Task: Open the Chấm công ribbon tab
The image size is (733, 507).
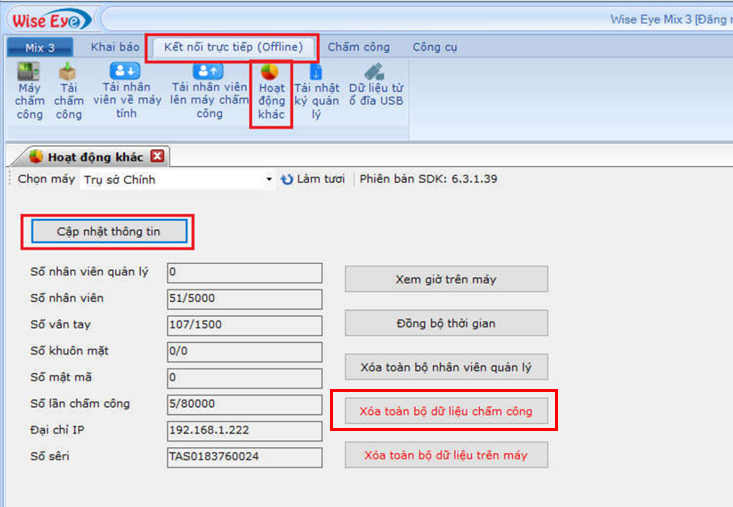Action: tap(359, 47)
